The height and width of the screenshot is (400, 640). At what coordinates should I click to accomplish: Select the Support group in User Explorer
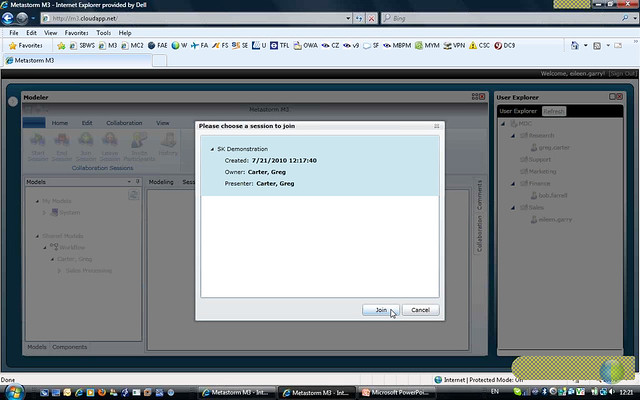click(x=536, y=160)
